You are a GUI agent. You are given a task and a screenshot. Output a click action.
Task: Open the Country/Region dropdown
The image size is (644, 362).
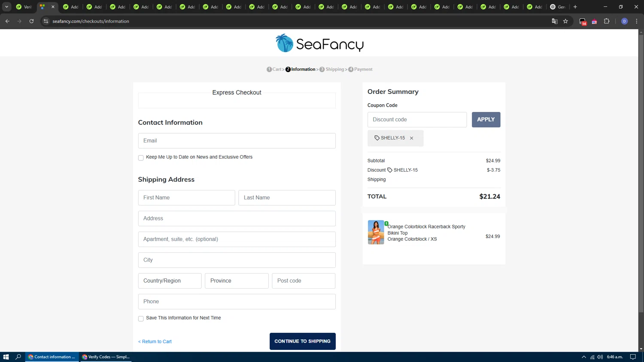pos(170,281)
